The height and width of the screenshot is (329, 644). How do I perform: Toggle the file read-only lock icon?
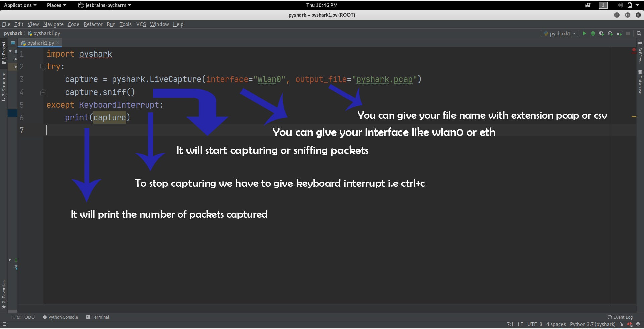[622, 324]
